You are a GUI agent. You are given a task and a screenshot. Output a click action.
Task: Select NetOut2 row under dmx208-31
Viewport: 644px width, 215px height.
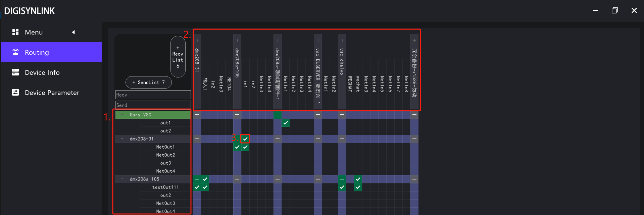point(165,155)
